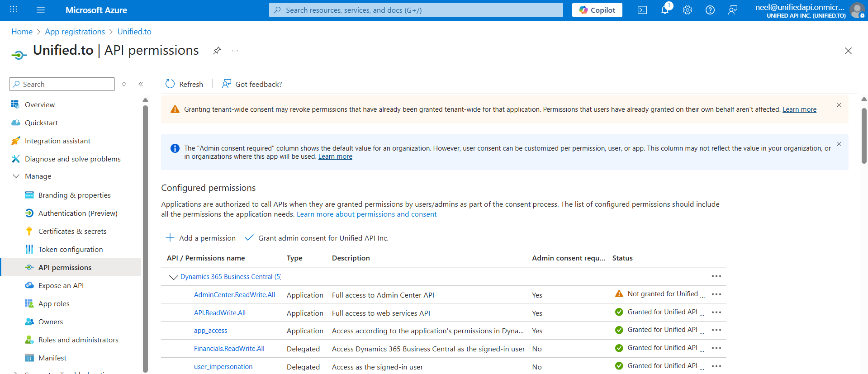Pin the API permissions page

(x=217, y=51)
